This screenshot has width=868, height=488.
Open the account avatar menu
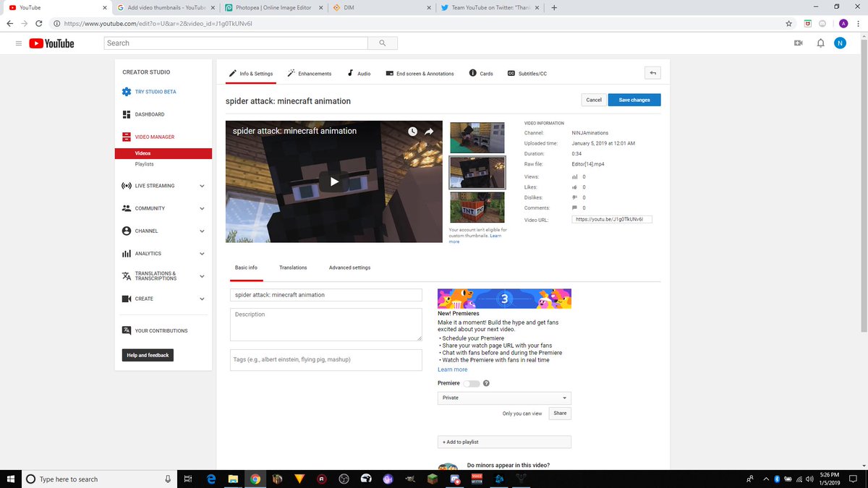click(x=840, y=43)
